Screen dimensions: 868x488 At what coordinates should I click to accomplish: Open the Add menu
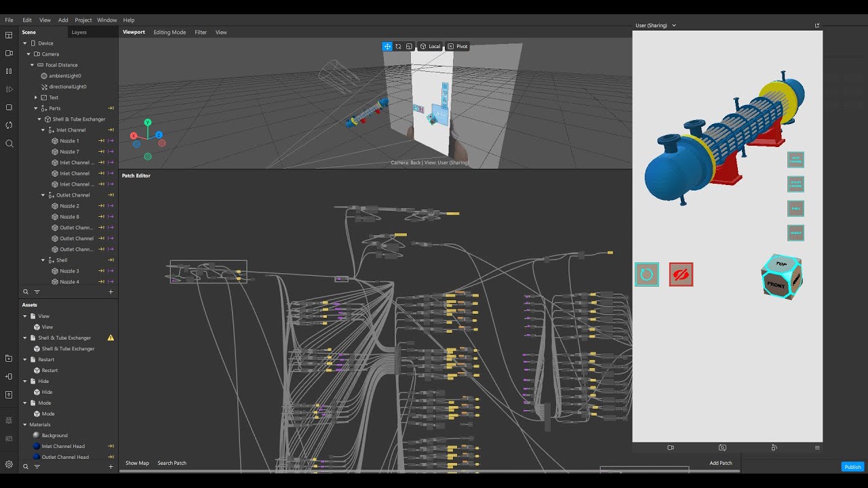[63, 20]
